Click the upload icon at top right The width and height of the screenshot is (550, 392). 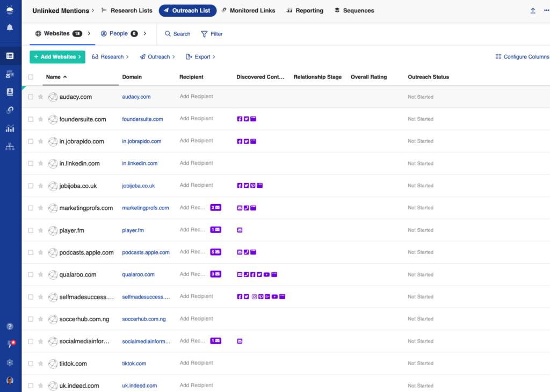click(x=533, y=11)
